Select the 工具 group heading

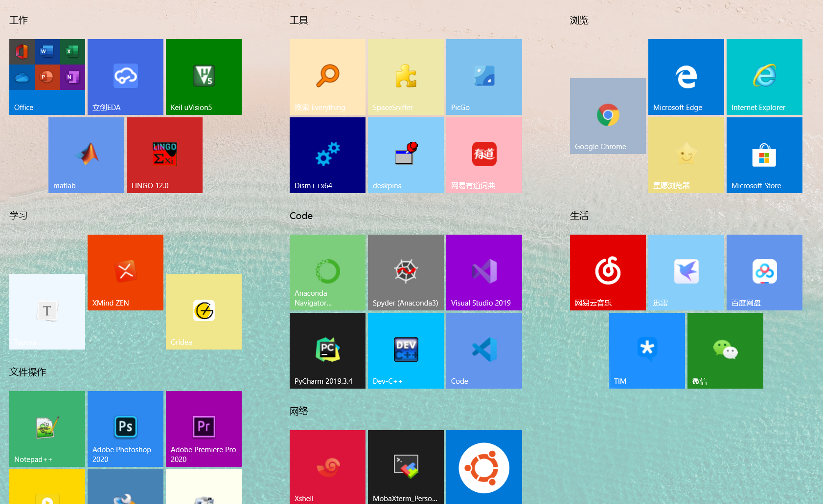tap(299, 20)
